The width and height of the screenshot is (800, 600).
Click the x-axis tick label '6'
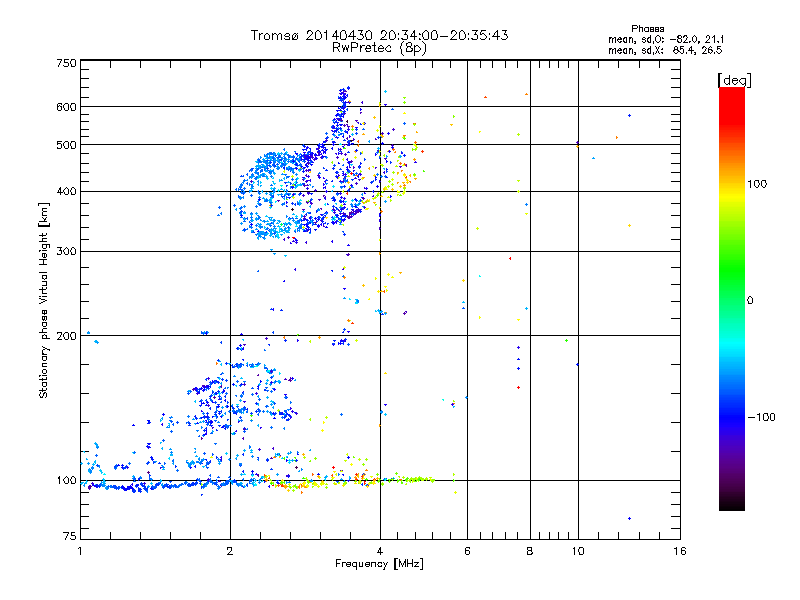tap(467, 551)
